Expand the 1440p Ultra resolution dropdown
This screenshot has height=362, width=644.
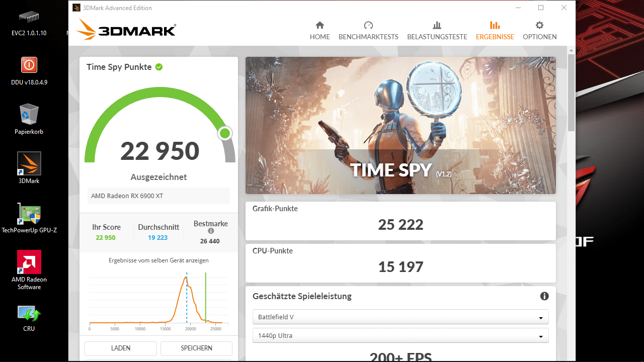point(400,336)
